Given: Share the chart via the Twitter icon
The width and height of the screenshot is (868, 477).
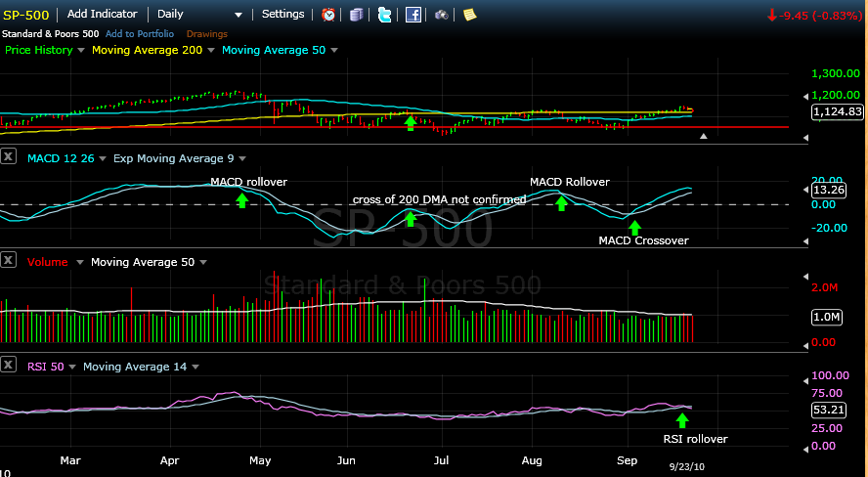Looking at the screenshot, I should [x=384, y=15].
